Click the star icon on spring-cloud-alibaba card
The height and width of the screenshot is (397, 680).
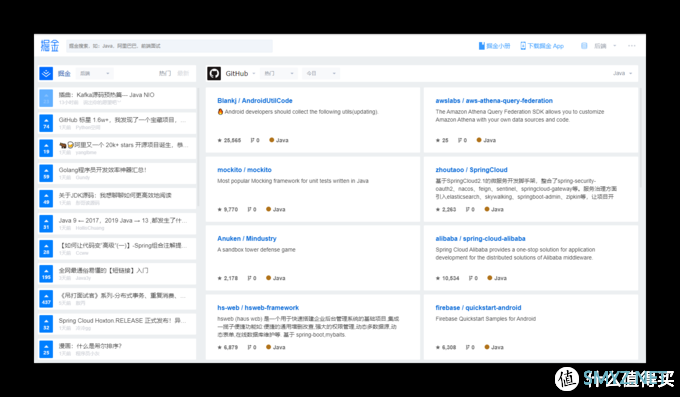coord(438,278)
